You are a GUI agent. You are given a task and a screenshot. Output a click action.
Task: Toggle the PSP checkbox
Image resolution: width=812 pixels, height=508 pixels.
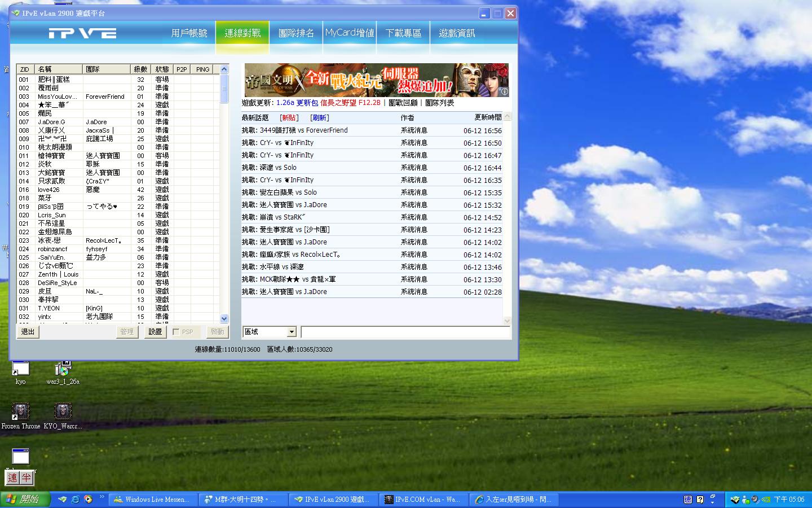[176, 332]
